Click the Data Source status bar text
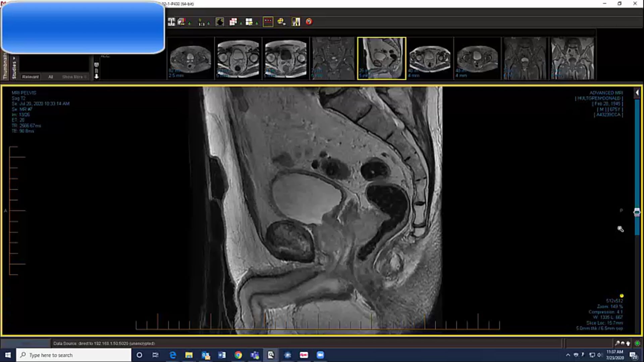The width and height of the screenshot is (644, 362). (104, 343)
